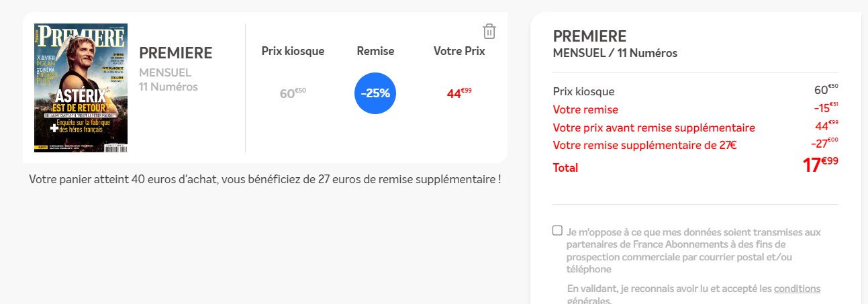Click the PREMIERE title beside the cover
868x304 pixels.
pyautogui.click(x=175, y=53)
